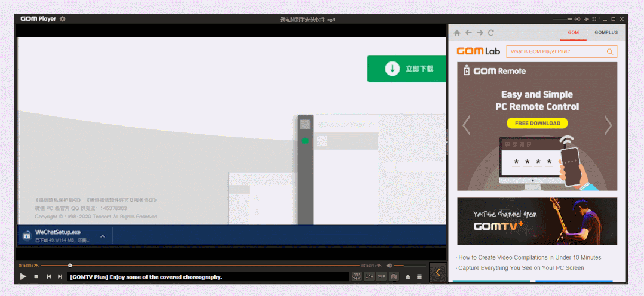Click the elapsed time 00:00:25
The width and height of the screenshot is (644, 296).
point(28,266)
